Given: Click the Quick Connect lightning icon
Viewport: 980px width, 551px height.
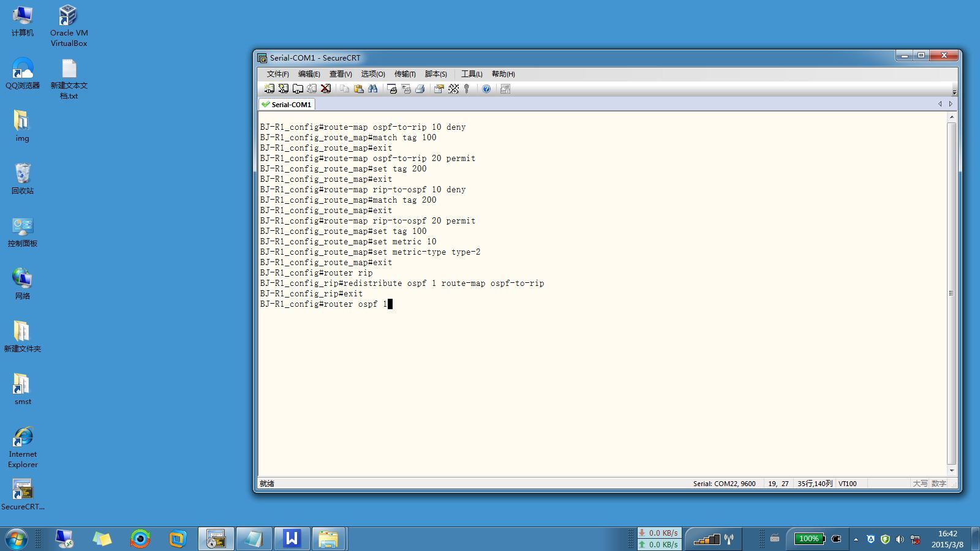Looking at the screenshot, I should pyautogui.click(x=283, y=89).
